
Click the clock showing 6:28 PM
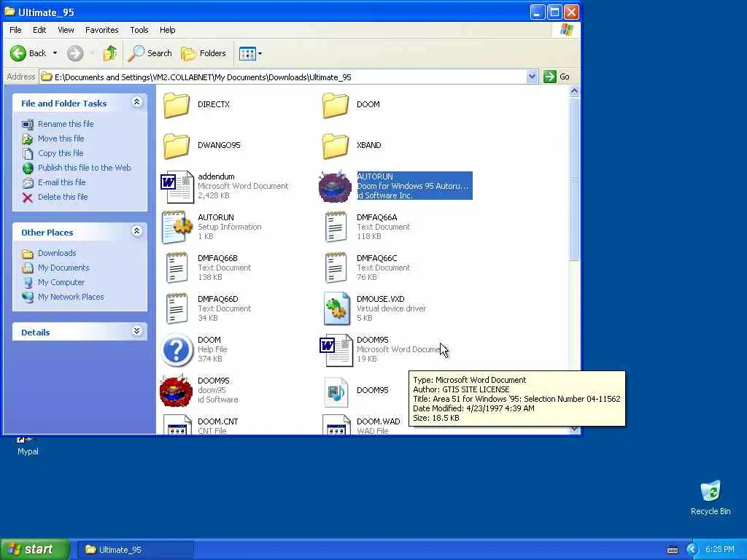tap(719, 550)
